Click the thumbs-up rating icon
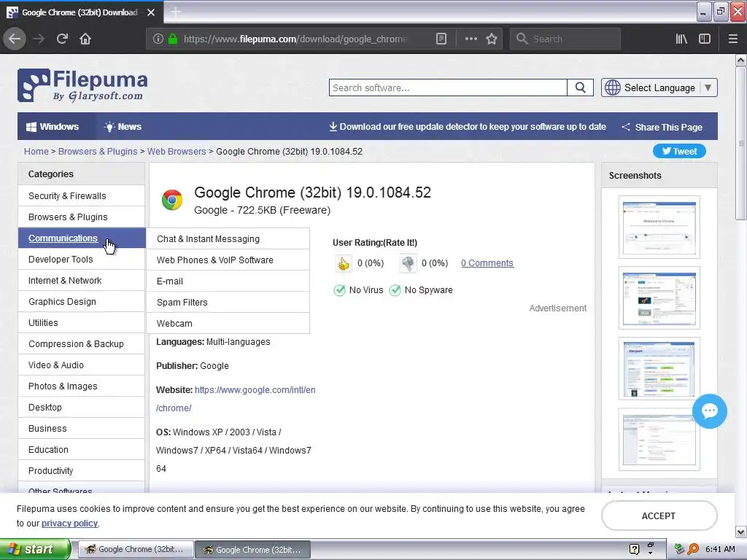Screen dimensions: 747x560 click(x=344, y=263)
